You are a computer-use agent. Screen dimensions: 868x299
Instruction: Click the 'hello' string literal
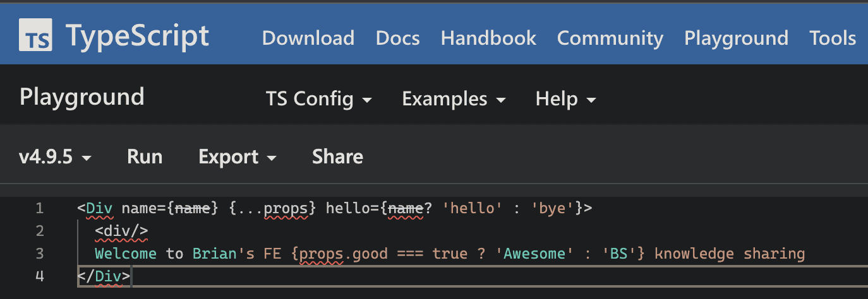pyautogui.click(x=474, y=208)
